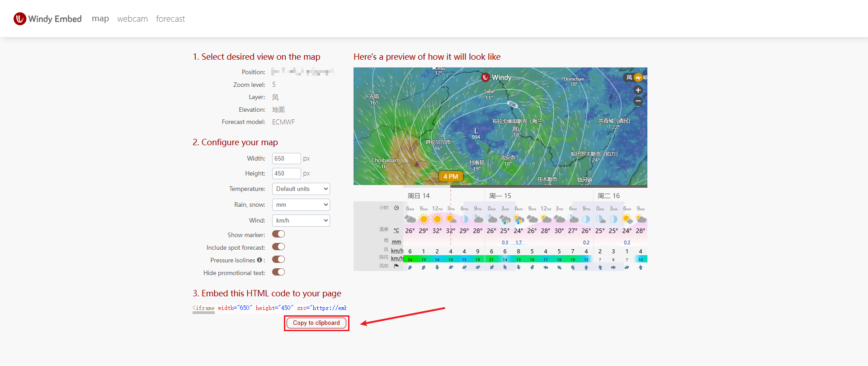
Task: Click the 4 PM timeline marker
Action: (450, 176)
